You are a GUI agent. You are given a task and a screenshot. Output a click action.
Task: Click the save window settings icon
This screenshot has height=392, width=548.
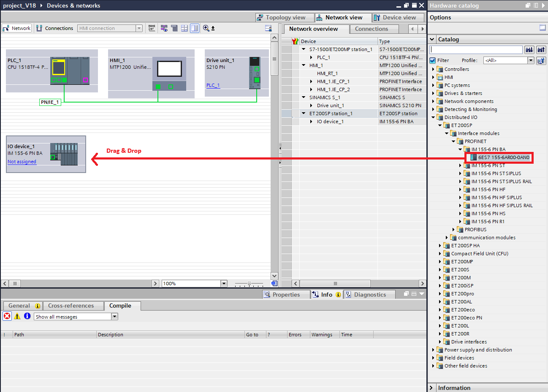tap(268, 28)
